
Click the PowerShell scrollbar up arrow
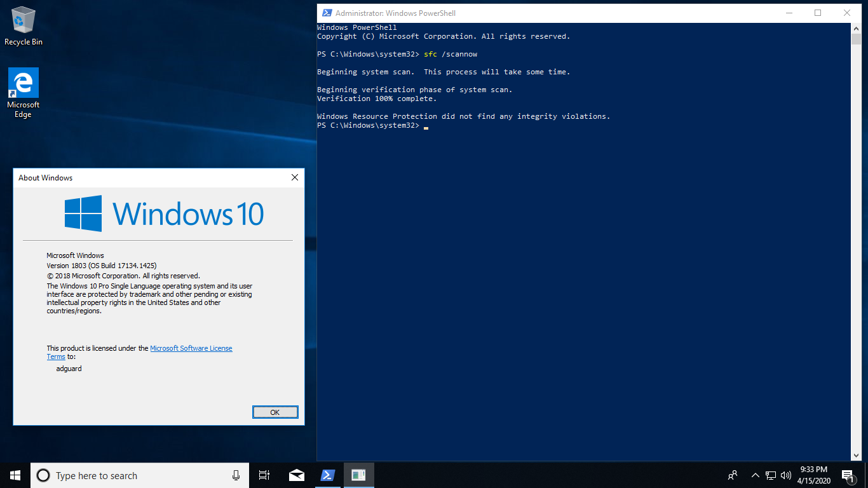pyautogui.click(x=857, y=28)
